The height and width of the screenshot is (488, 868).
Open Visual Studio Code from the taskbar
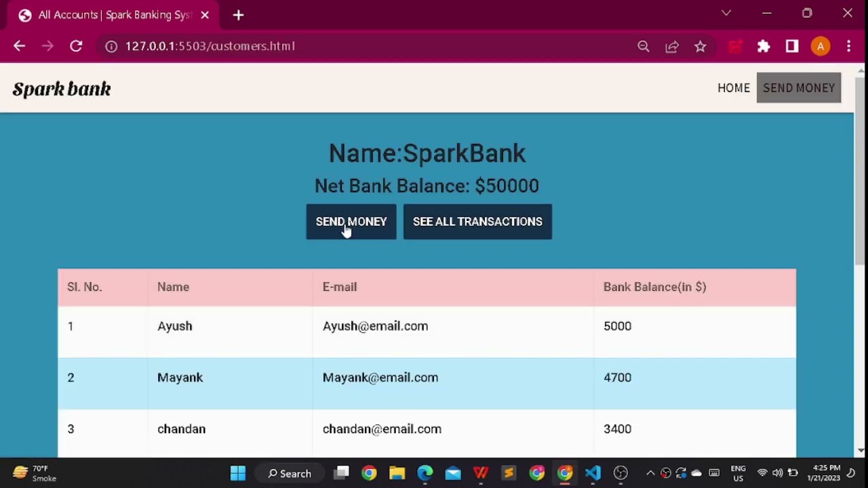tap(593, 473)
